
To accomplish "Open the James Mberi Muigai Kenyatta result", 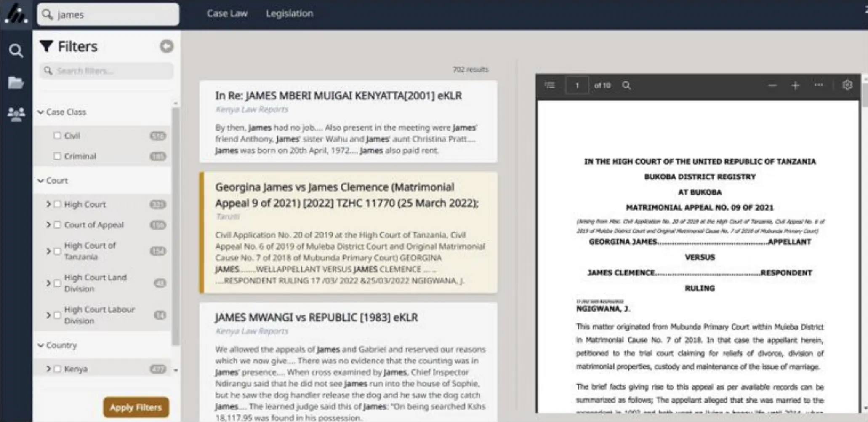I will coord(338,96).
